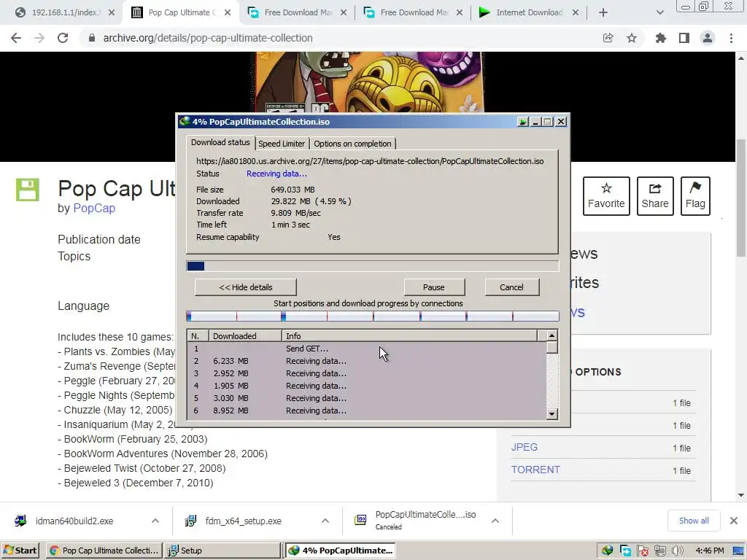Click the connections progress bar
The image size is (747, 560).
372,316
